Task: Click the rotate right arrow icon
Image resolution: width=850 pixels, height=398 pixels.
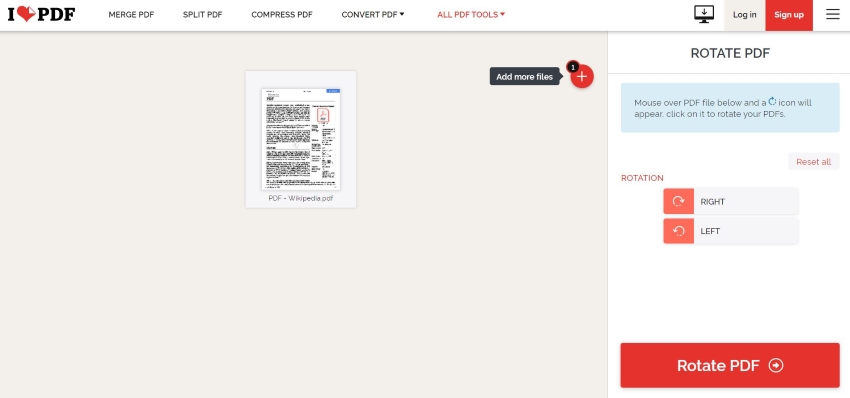Action: (678, 202)
